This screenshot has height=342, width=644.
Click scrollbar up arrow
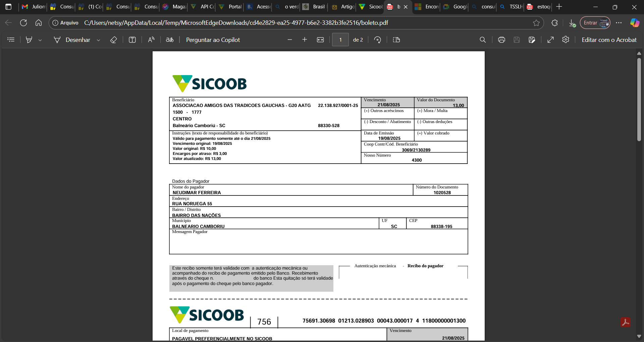click(639, 53)
